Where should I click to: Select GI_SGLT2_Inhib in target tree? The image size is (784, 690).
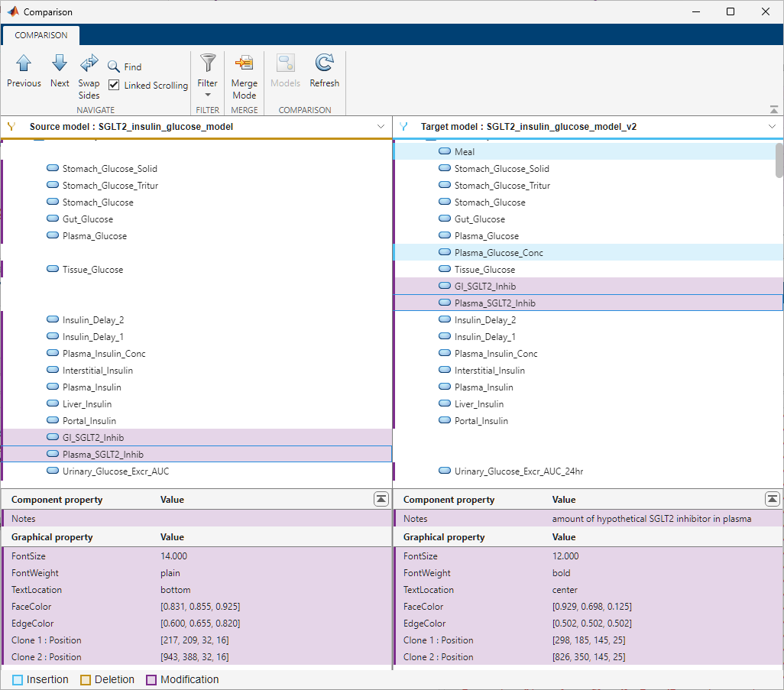588,286
